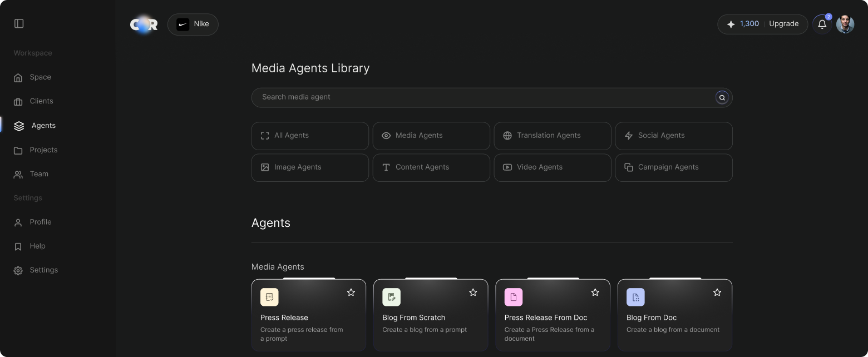Click the Blog From Doc document icon

(635, 297)
